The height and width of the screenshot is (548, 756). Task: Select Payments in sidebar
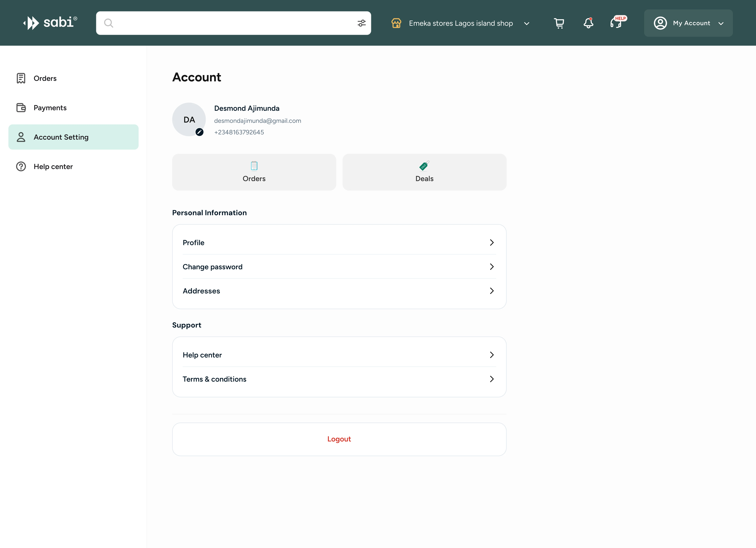click(50, 108)
